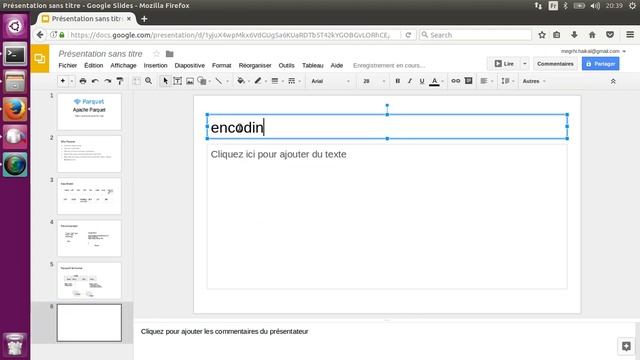Select slide 2 thumbnail

point(89,154)
